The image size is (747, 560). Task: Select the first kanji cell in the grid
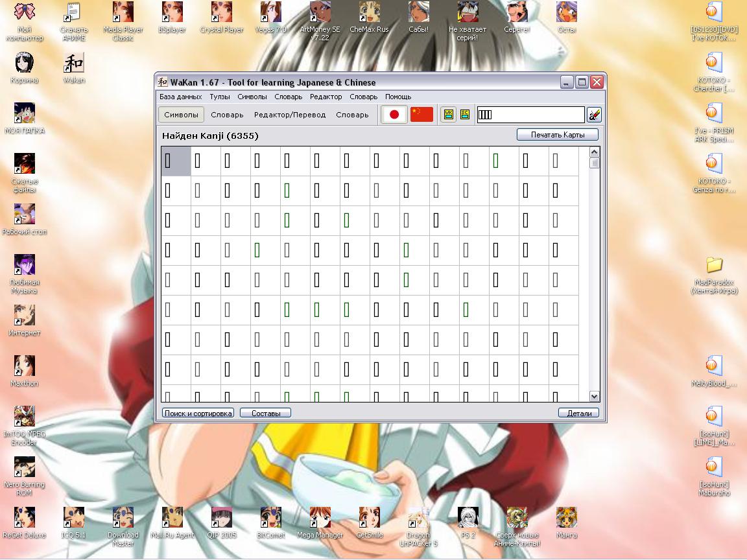click(176, 161)
